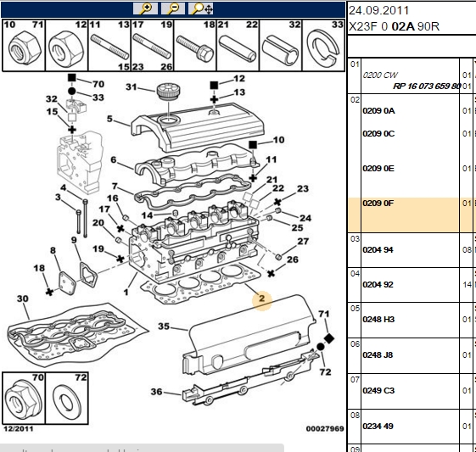Click callout number 24 in diagram
This screenshot has width=476, height=452.
(305, 218)
